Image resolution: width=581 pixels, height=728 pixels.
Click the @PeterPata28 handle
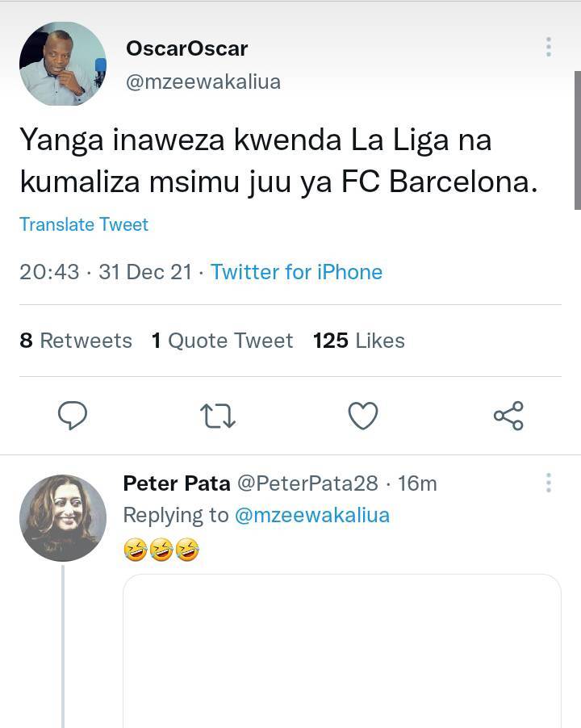[307, 483]
